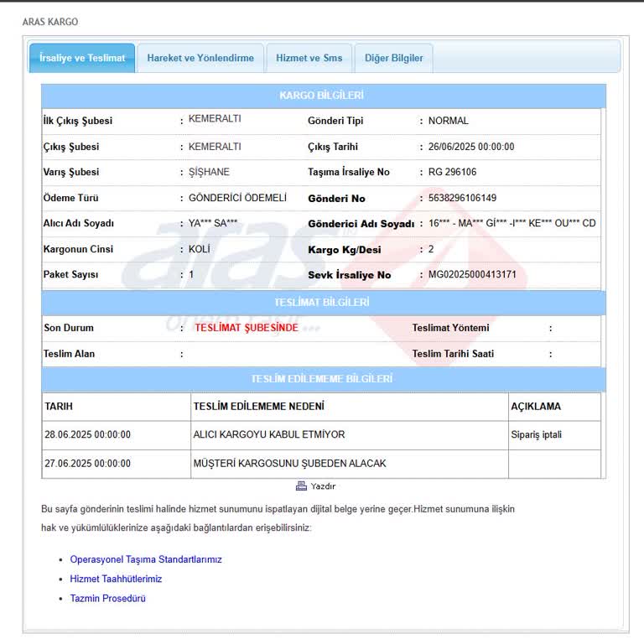Click the TESLİMAT BİLGİLERİ section header
The image size is (644, 644).
point(323,303)
